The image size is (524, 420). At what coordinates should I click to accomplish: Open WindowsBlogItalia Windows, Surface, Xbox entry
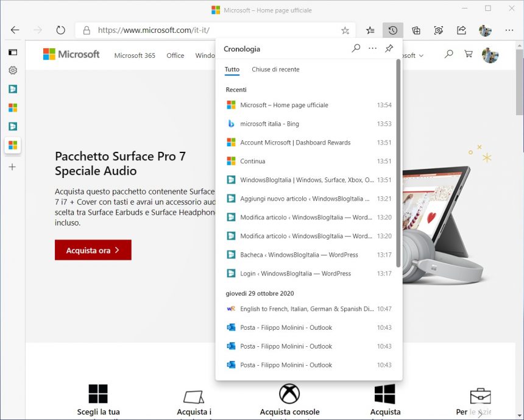pos(309,180)
